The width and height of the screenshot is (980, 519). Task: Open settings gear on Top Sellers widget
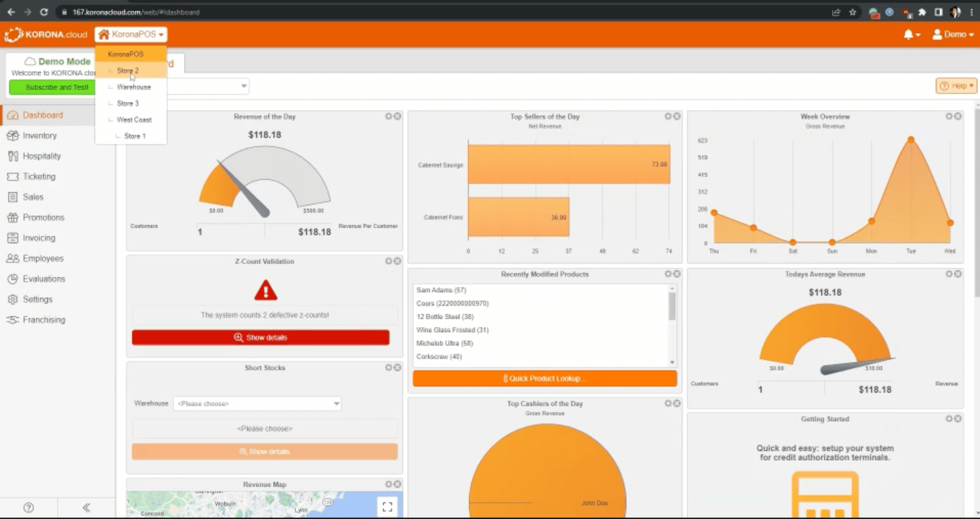coord(668,116)
